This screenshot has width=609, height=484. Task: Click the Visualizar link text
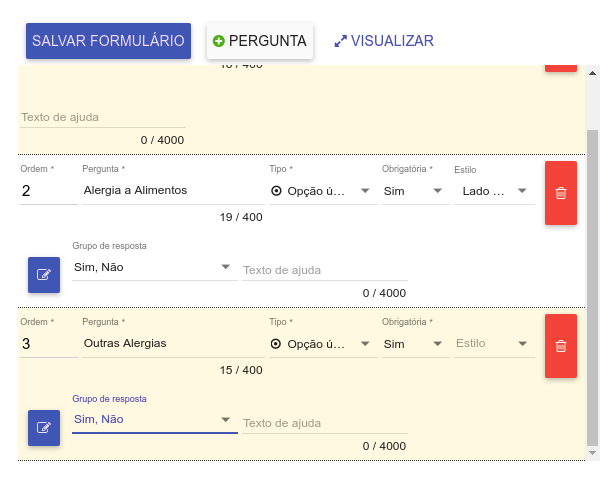[x=392, y=41]
